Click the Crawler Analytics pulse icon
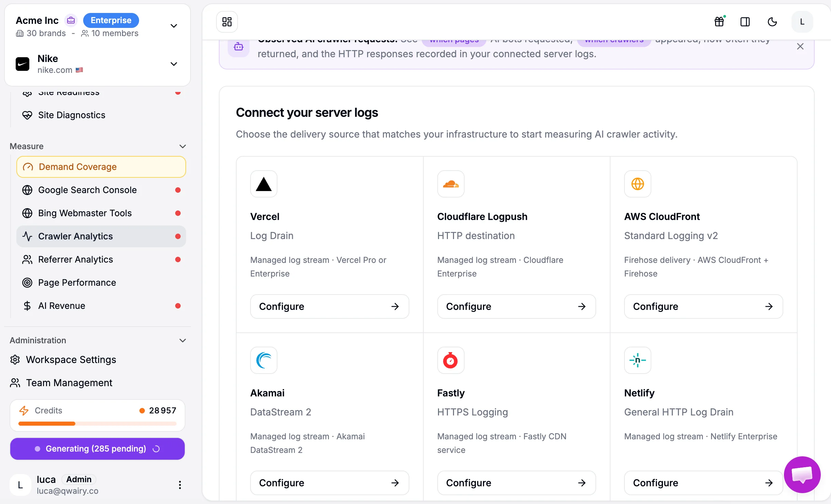Image resolution: width=831 pixels, height=504 pixels. 27,236
